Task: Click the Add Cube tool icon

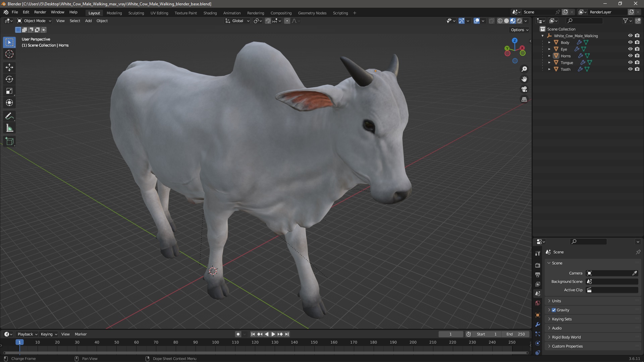Action: pos(9,141)
